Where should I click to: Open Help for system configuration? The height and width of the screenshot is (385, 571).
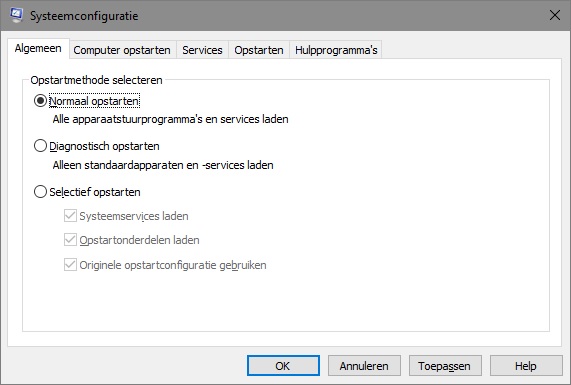point(526,366)
